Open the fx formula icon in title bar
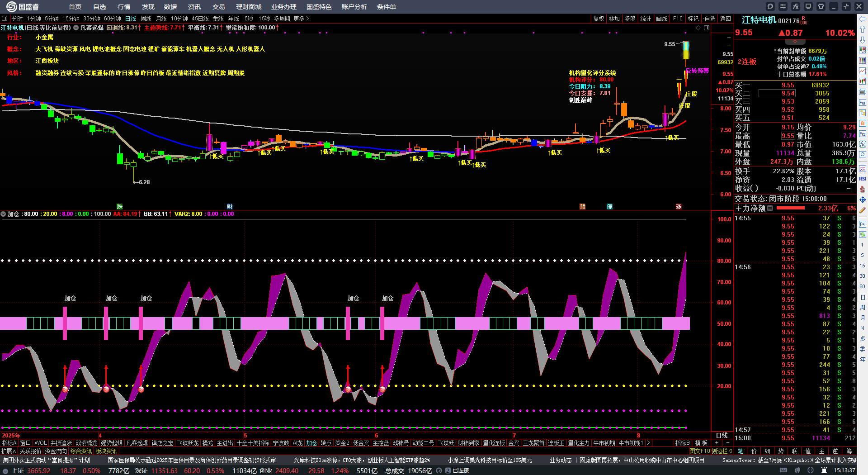Viewport: 868px width, 475px height. (796, 6)
